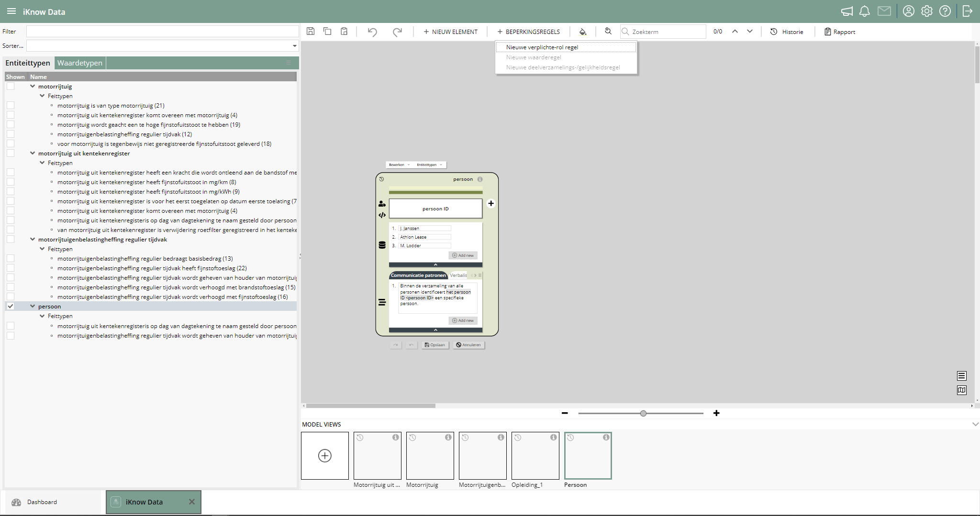The width and height of the screenshot is (980, 516).
Task: Check the Shown box for motorrijtuig uit kentekenregister
Action: point(11,153)
